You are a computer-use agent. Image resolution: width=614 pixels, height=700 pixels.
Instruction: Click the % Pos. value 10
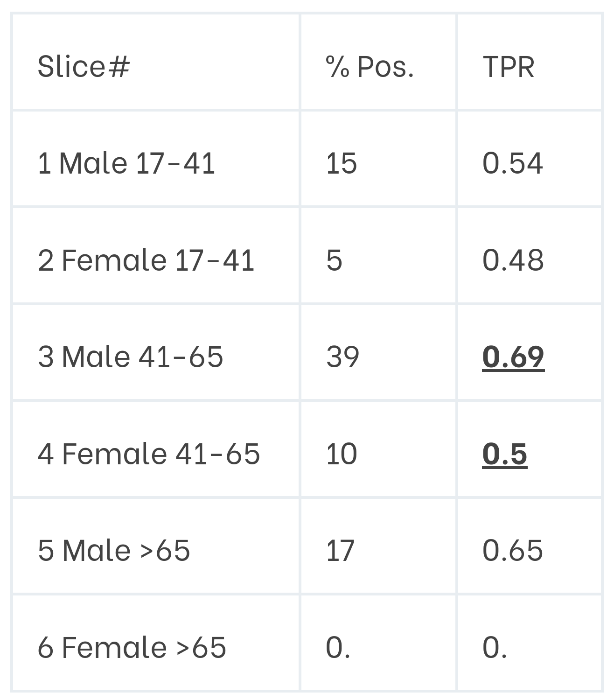342,454
